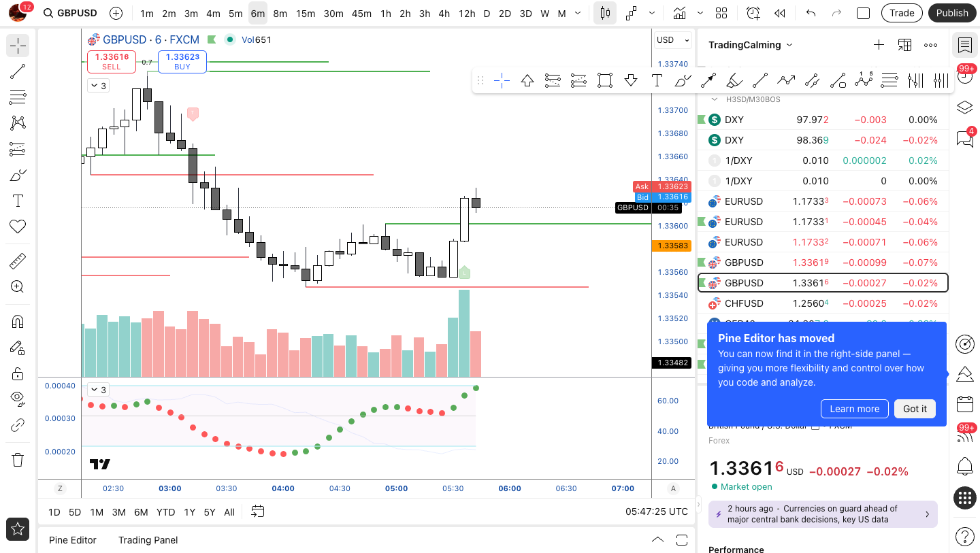Expand the indicator legend '3' in main chart
The width and height of the screenshot is (980, 553).
98,86
